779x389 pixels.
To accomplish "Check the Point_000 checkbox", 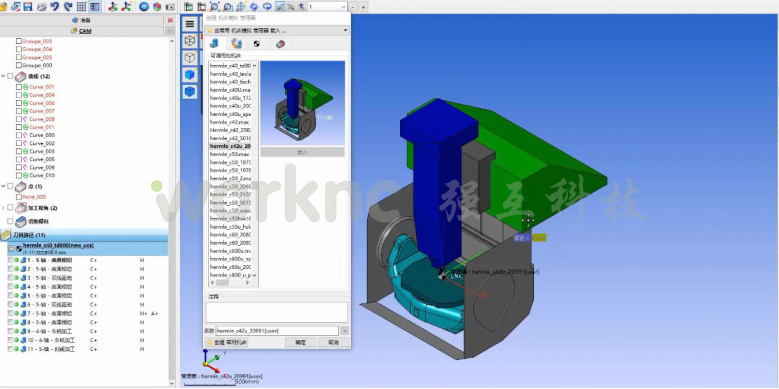I will [19, 197].
